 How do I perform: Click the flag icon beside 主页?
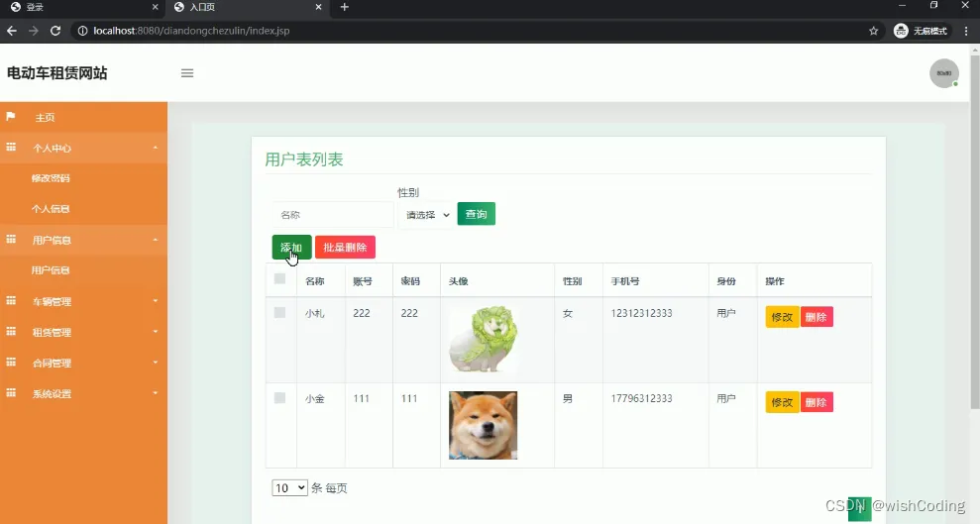tap(11, 117)
